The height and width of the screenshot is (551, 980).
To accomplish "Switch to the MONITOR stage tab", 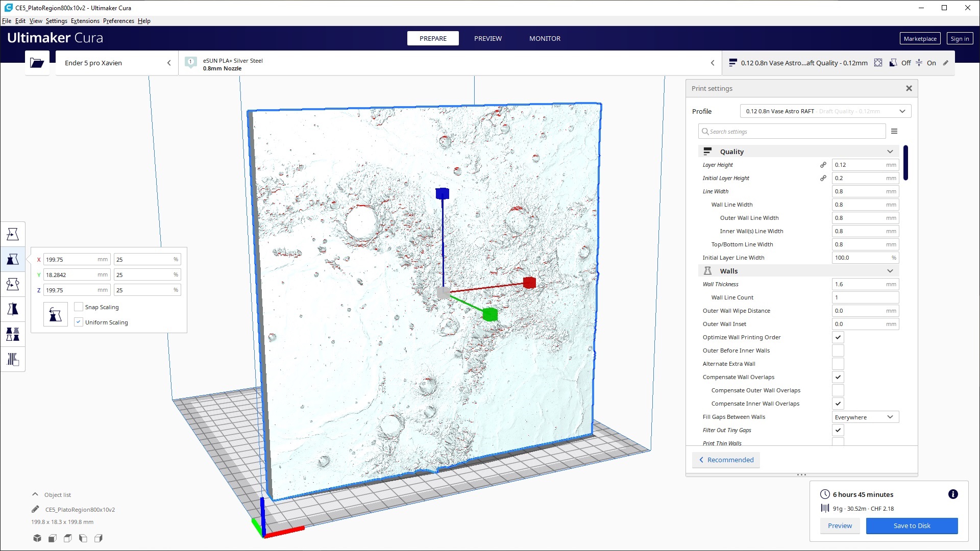I will pyautogui.click(x=545, y=38).
